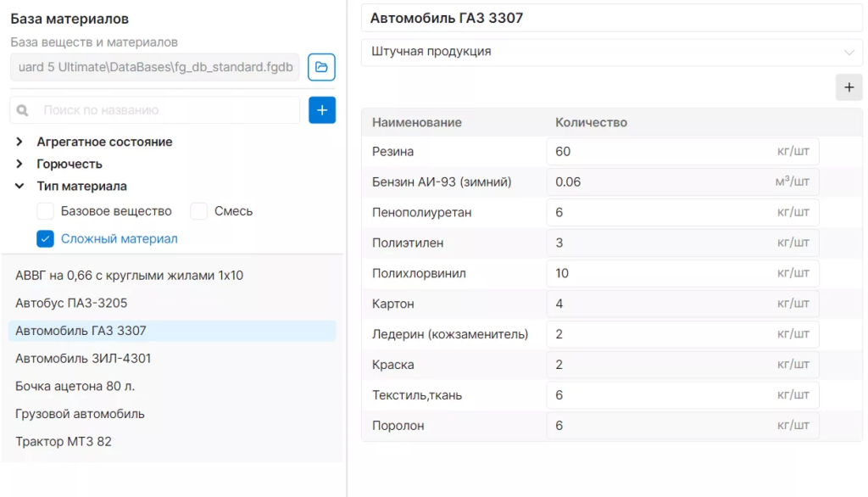
Task: Click Полиэтилен row name
Action: (408, 243)
